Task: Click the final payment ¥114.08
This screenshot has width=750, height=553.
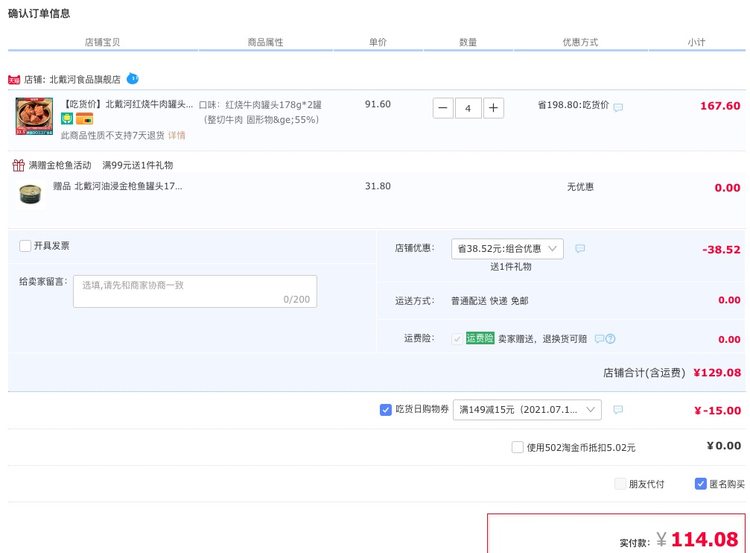Action: click(x=697, y=540)
